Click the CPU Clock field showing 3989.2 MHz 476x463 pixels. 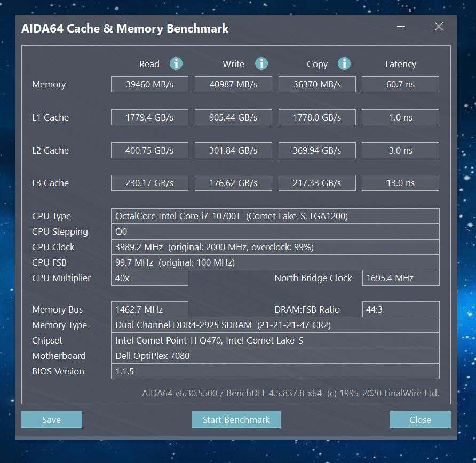(275, 247)
